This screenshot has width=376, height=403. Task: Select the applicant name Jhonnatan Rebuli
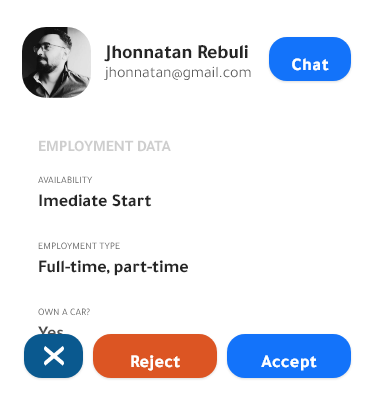point(177,52)
